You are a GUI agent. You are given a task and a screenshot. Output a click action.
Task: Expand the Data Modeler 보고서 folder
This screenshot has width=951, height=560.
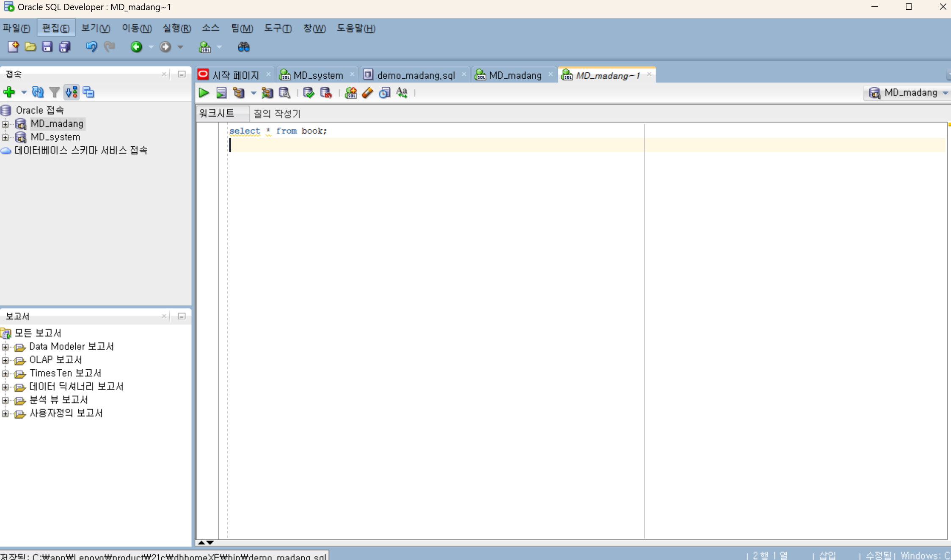pyautogui.click(x=5, y=347)
